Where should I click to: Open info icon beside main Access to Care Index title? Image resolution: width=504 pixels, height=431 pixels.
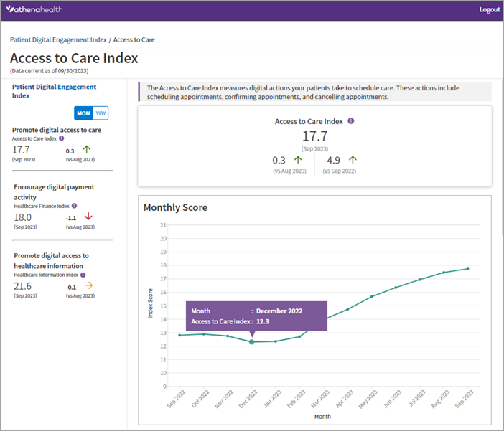(351, 120)
